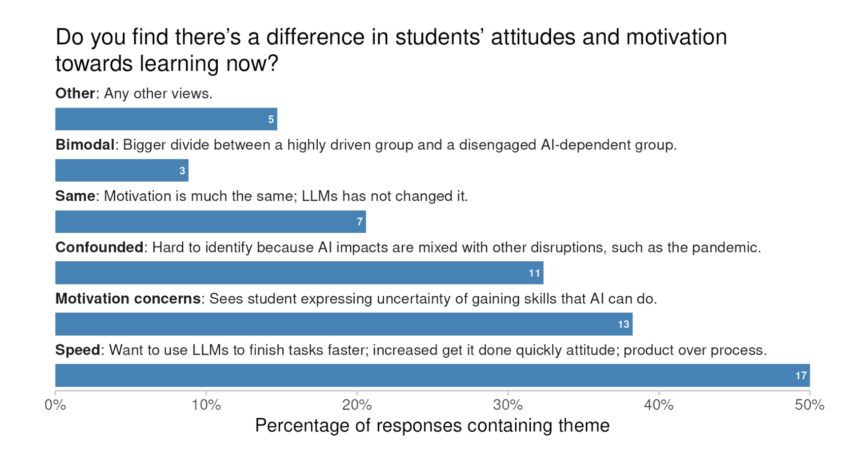Click the 'Percentage of responses containing theme' axis title

(432, 426)
